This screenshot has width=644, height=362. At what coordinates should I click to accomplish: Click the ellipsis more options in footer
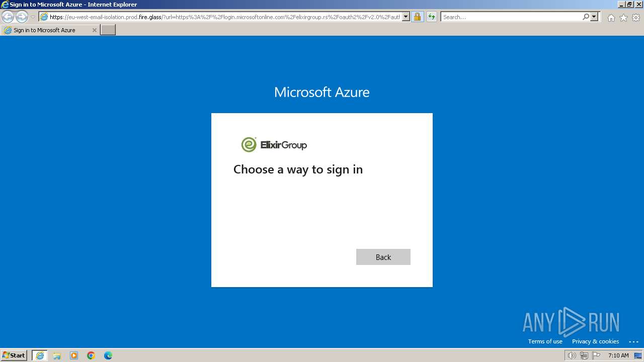pos(633,341)
